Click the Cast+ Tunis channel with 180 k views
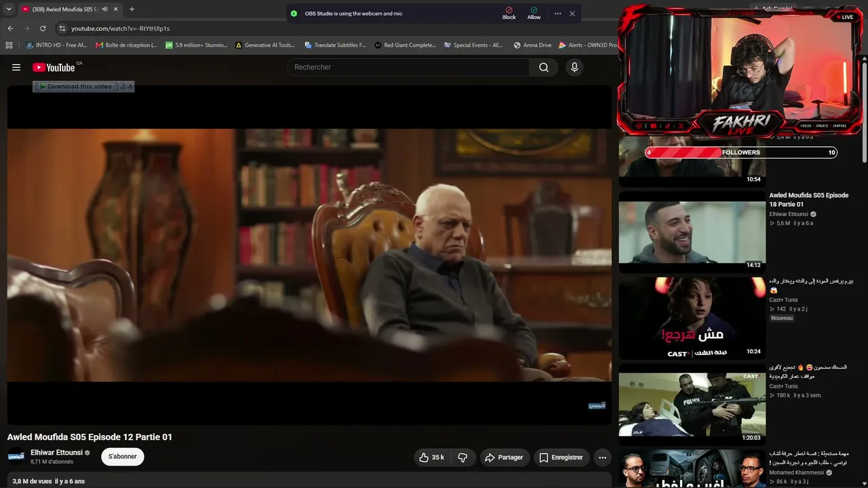 click(783, 386)
